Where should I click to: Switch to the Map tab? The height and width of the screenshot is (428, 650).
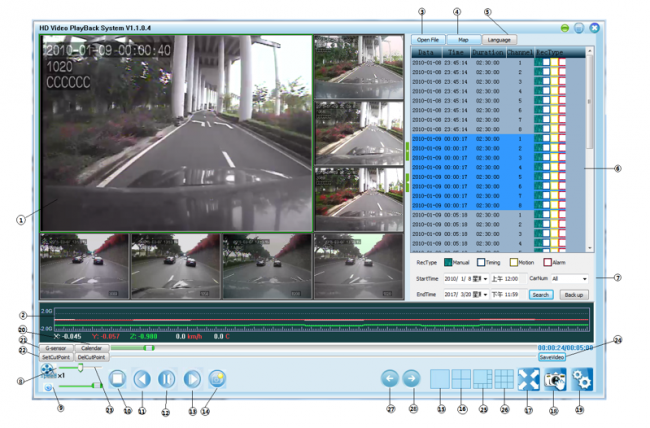pyautogui.click(x=463, y=39)
